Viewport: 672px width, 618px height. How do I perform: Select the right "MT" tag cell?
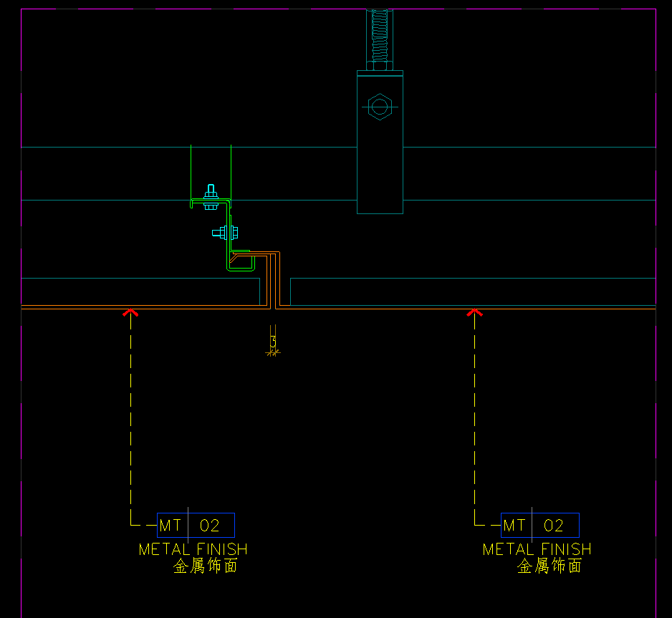[x=515, y=526]
